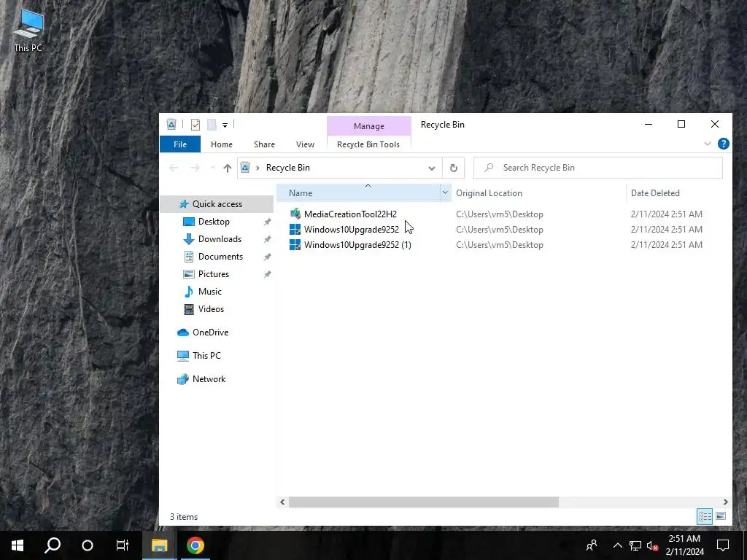Image resolution: width=747 pixels, height=560 pixels.
Task: Unpin Pictures using its pin icon
Action: click(x=267, y=275)
